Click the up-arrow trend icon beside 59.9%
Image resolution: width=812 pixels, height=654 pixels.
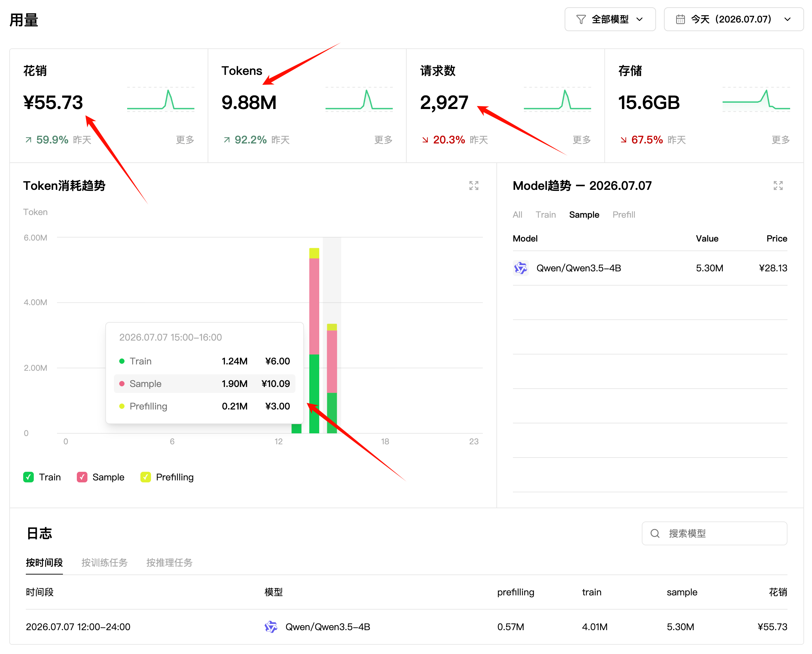(28, 140)
